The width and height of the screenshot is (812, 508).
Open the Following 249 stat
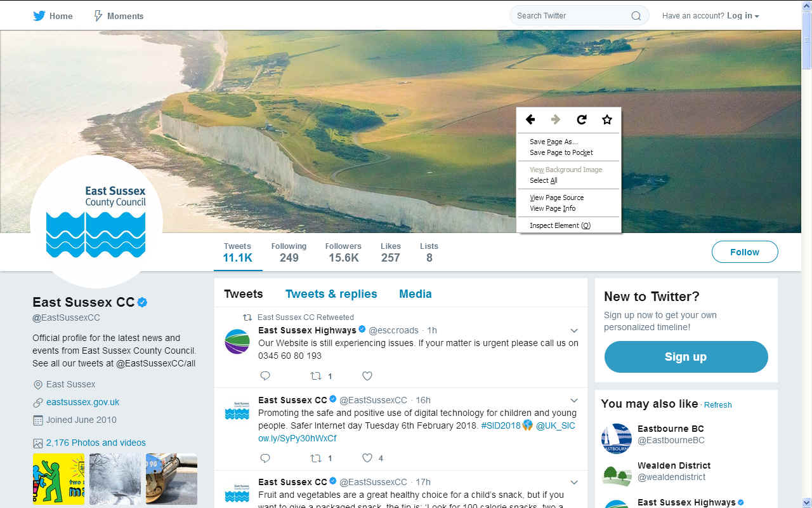coord(289,252)
